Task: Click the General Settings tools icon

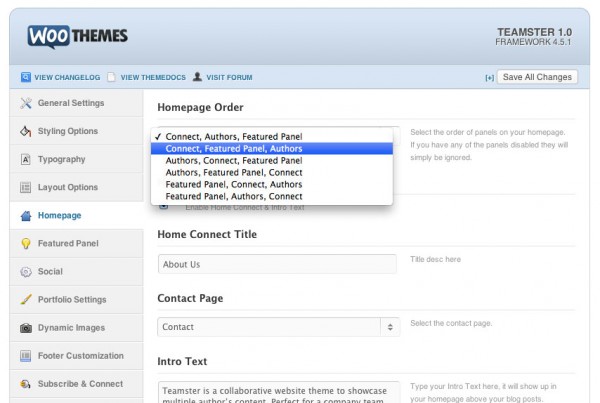Action: (26, 103)
